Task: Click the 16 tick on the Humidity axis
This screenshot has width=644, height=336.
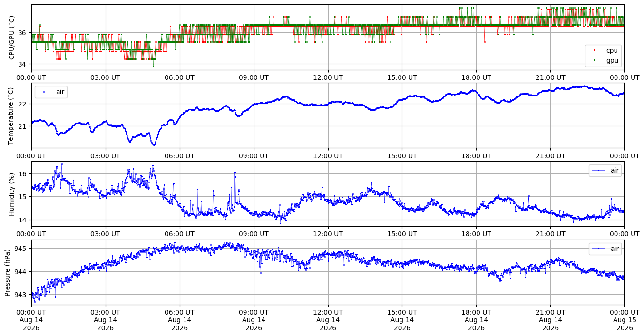Action: click(x=25, y=174)
